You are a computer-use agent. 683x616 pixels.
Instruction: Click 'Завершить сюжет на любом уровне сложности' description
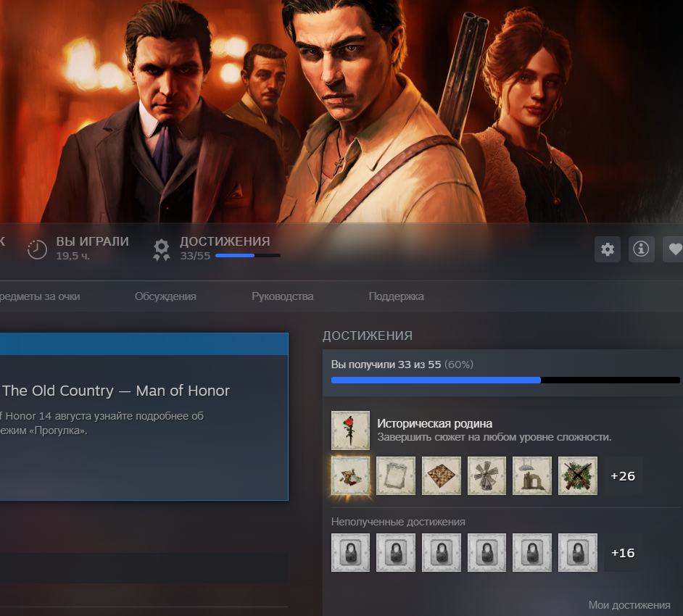click(x=494, y=437)
